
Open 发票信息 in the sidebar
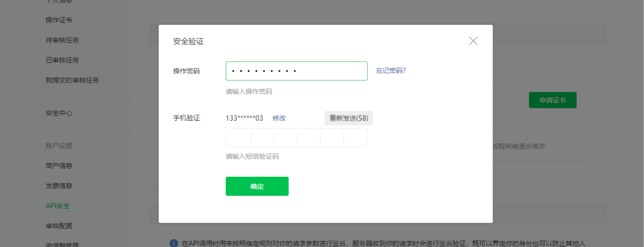point(59,186)
